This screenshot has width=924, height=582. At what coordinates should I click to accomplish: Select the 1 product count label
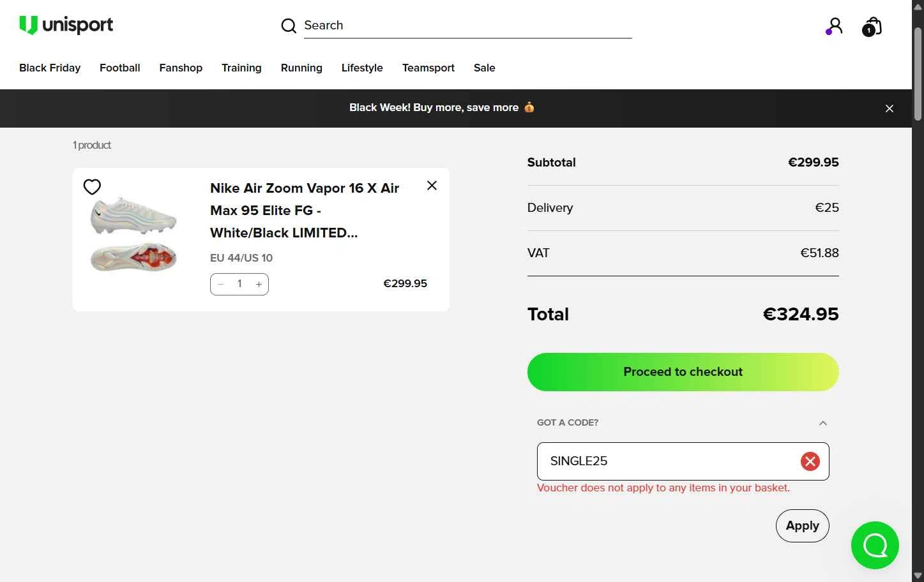pos(92,145)
